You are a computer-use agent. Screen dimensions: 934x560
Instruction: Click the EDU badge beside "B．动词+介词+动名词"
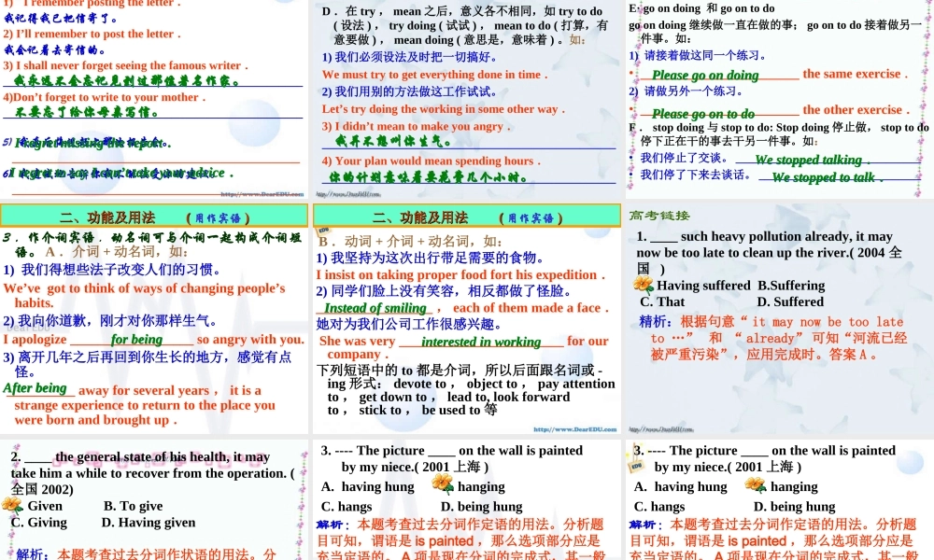coord(323,231)
